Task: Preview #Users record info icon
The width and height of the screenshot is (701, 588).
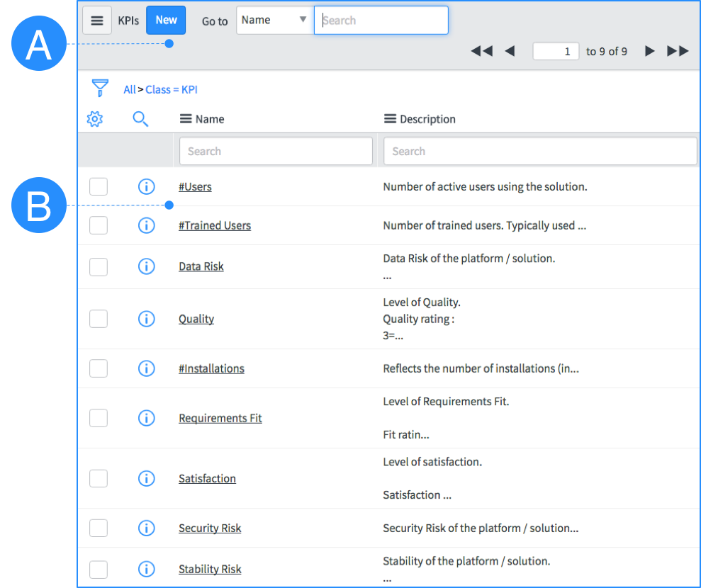Action: [x=146, y=186]
